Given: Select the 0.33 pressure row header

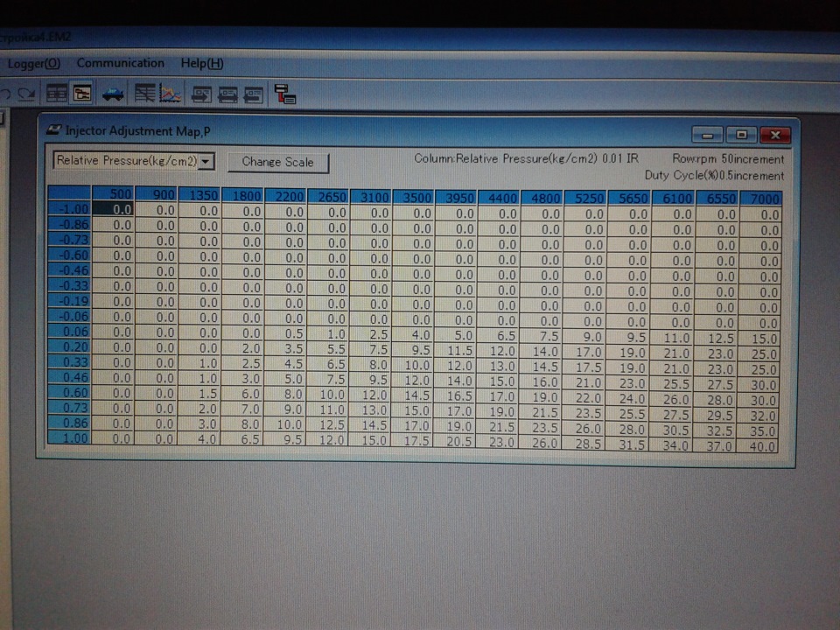Looking at the screenshot, I should pos(69,361).
